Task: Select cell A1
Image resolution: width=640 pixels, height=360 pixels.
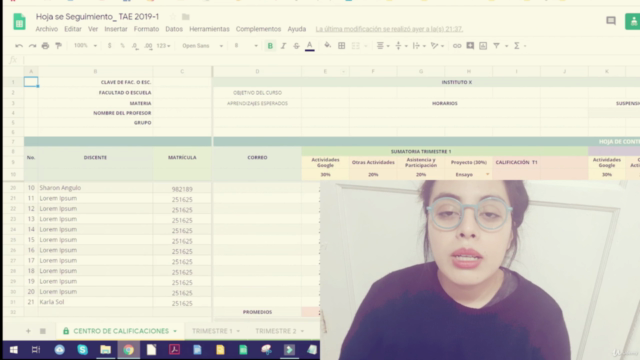Action: 31,82
